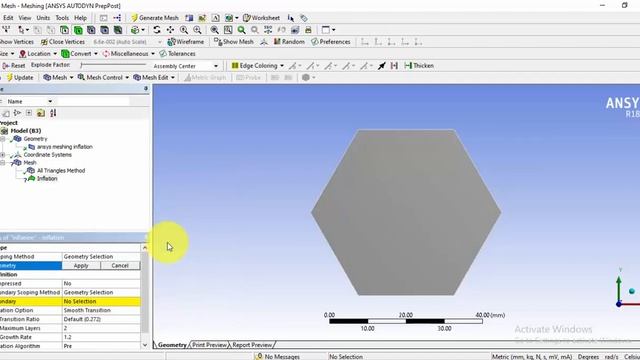Click the green Zoom To Fit icon
640x360 pixels.
(242, 30)
